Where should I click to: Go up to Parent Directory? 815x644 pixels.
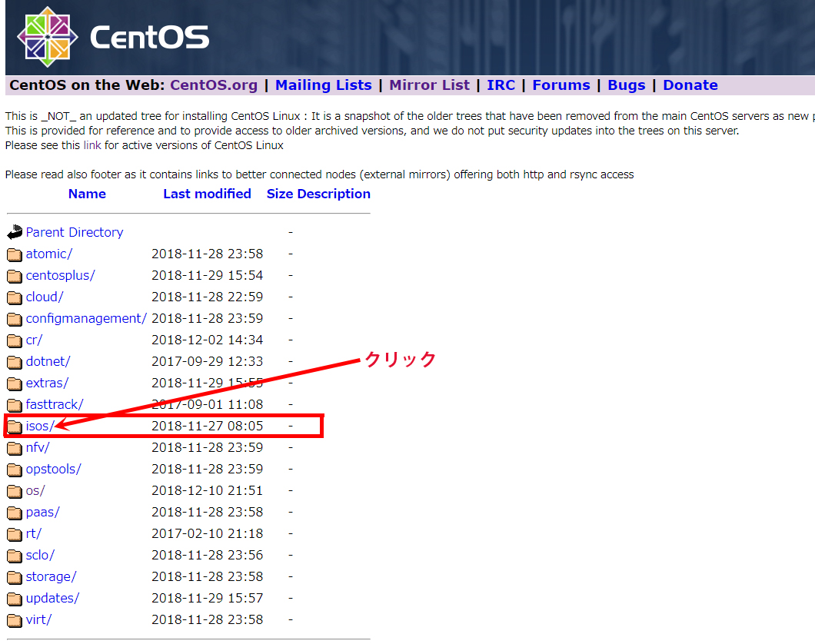tap(75, 232)
